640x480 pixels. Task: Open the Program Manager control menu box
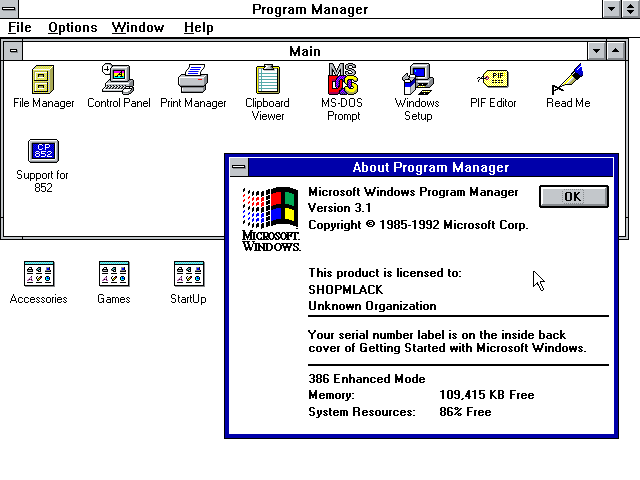[9, 9]
